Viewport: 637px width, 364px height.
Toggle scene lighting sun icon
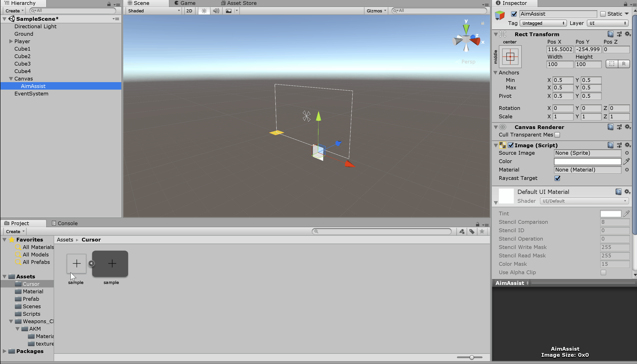(204, 11)
